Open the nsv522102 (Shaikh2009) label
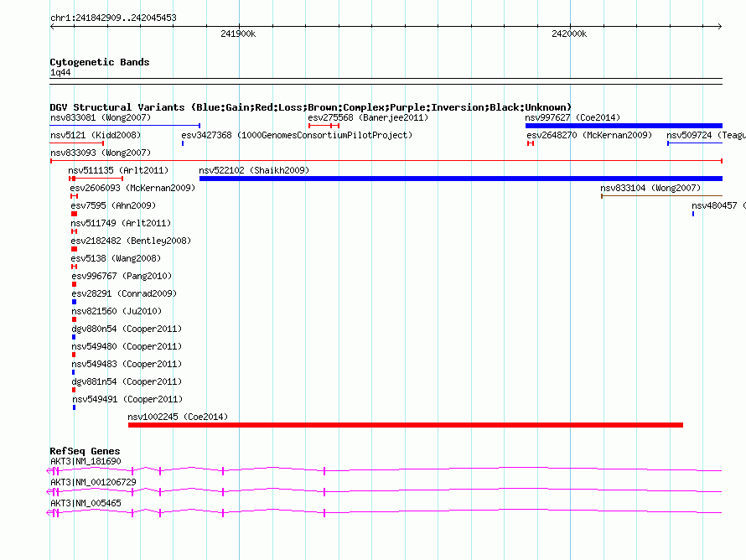Viewport: 746px width, 560px height. (x=254, y=170)
